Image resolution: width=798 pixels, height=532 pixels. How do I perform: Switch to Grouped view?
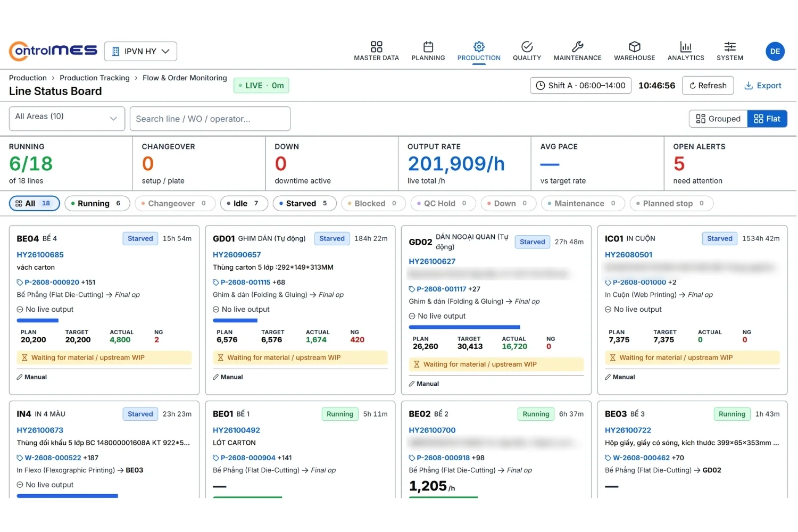[x=718, y=119]
